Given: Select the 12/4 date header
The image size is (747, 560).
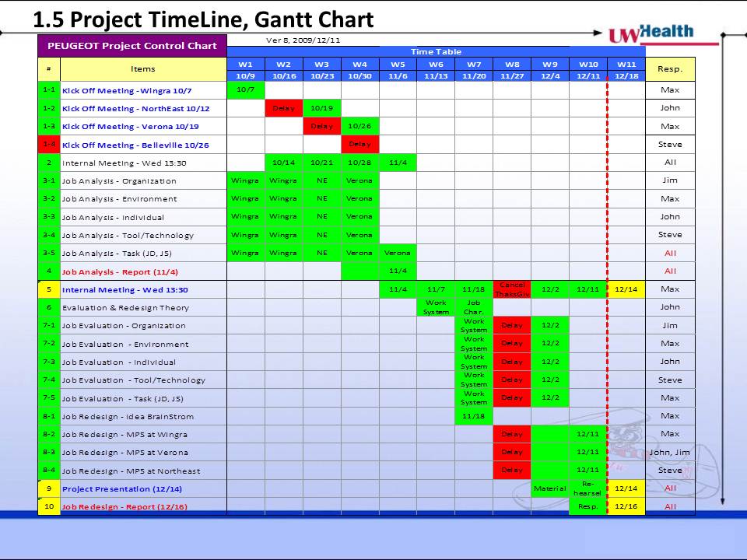Looking at the screenshot, I should click(550, 75).
